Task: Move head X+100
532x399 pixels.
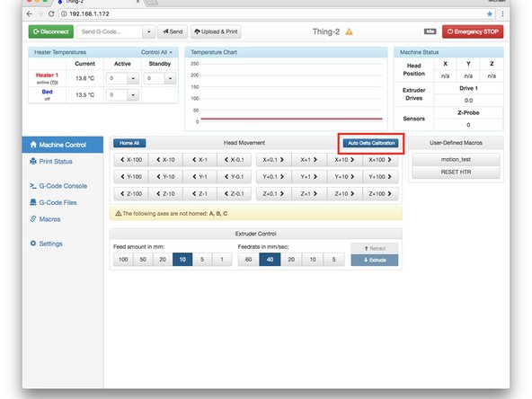Action: tap(380, 160)
